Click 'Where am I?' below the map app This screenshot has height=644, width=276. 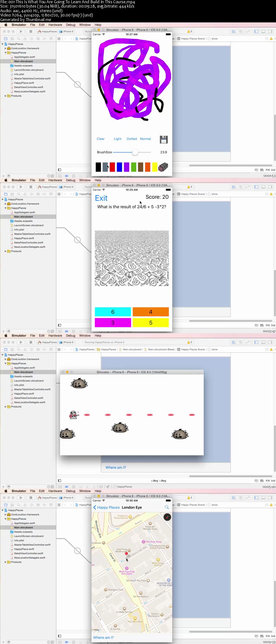point(103,638)
